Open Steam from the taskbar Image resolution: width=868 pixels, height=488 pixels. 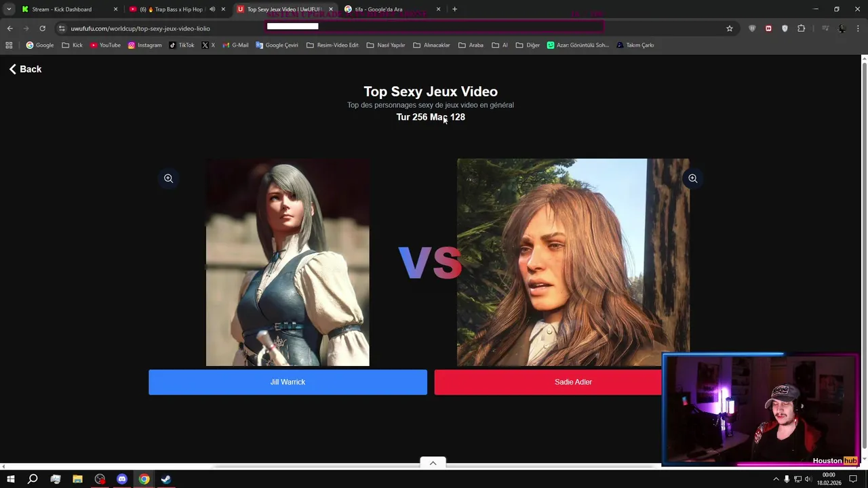(x=166, y=479)
